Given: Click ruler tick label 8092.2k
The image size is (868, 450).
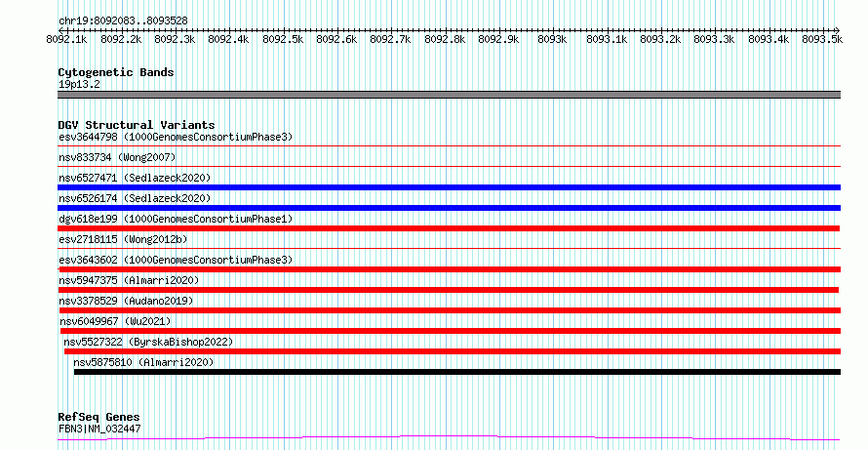Looking at the screenshot, I should (x=121, y=39).
